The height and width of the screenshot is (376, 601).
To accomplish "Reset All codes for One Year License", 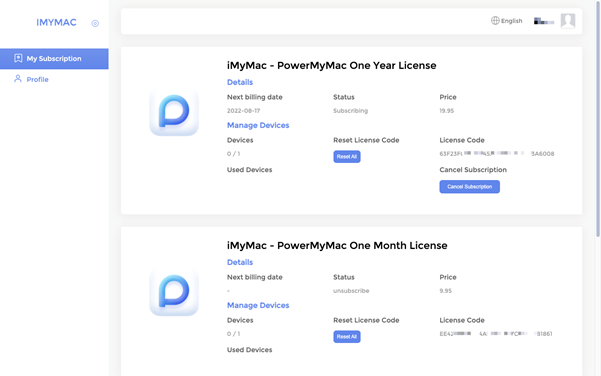I will click(x=346, y=156).
